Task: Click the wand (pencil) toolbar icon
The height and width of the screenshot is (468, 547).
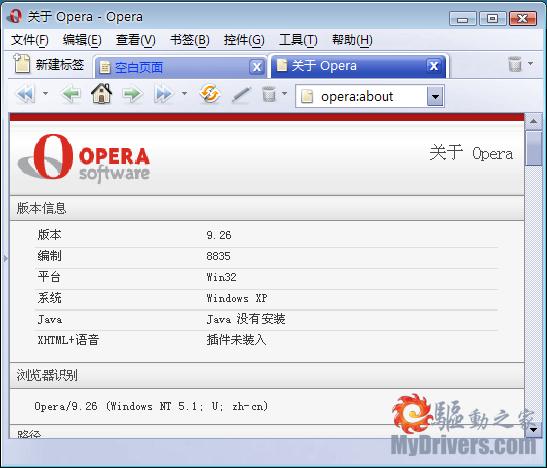Action: click(241, 95)
